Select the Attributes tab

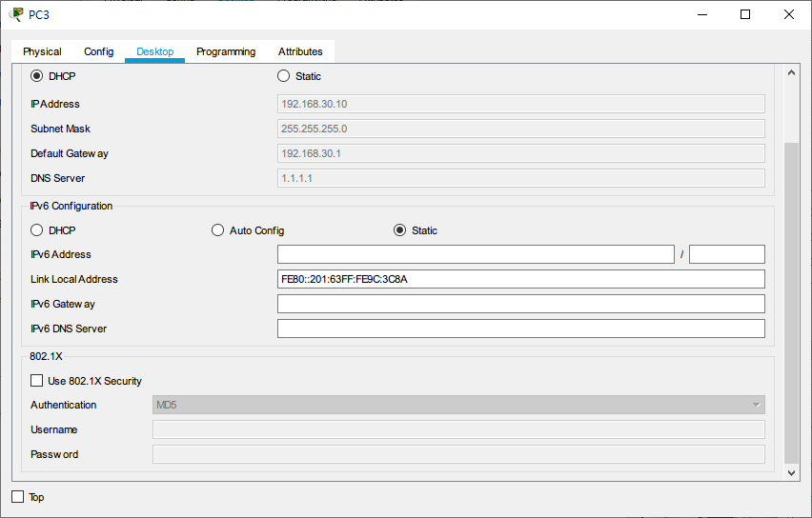pos(300,51)
